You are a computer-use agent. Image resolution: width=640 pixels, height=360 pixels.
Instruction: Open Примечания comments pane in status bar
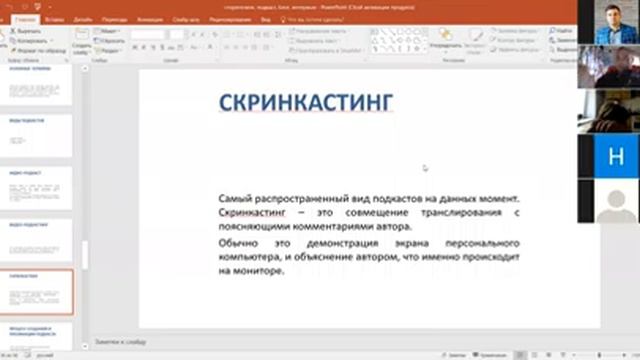tap(490, 355)
